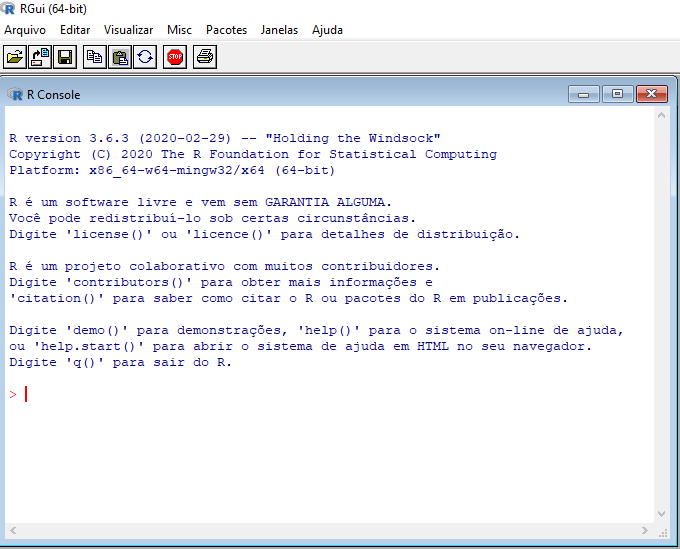Click the Open script folder icon
Viewport: 680px width, 549px height.
tap(15, 57)
